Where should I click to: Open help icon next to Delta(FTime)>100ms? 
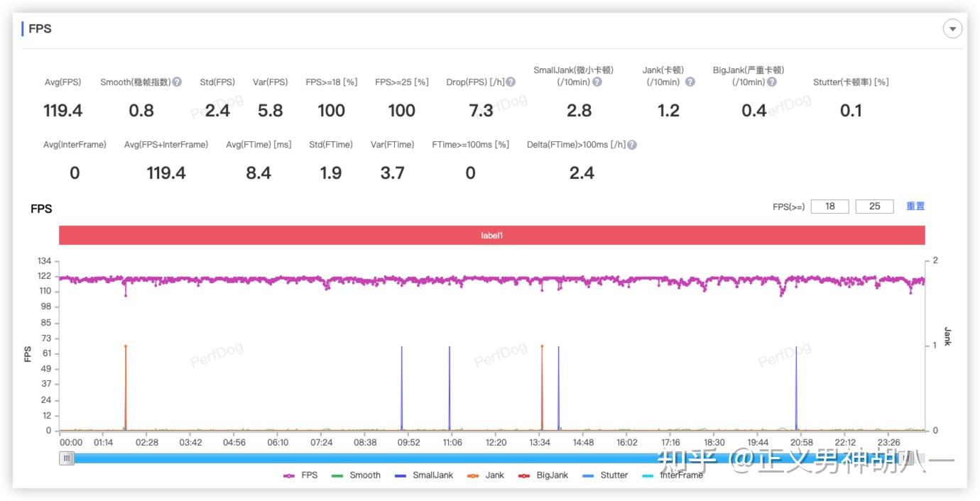[x=632, y=144]
